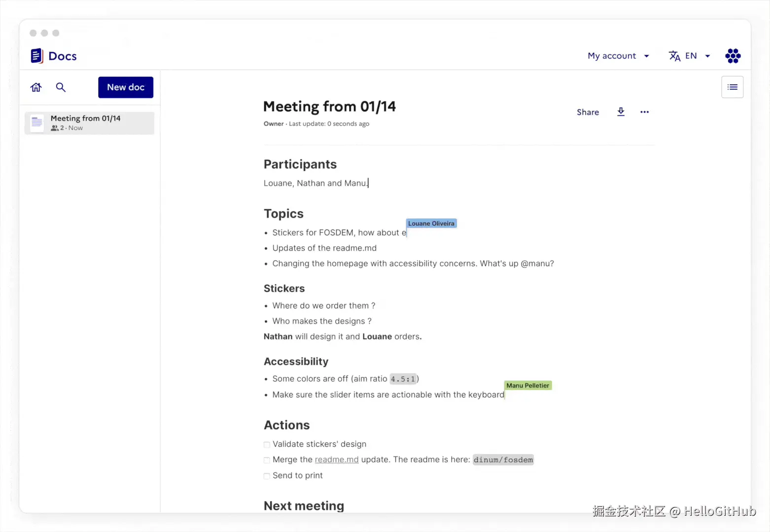Click the document title 'Meeting from 01/14'

pos(329,106)
